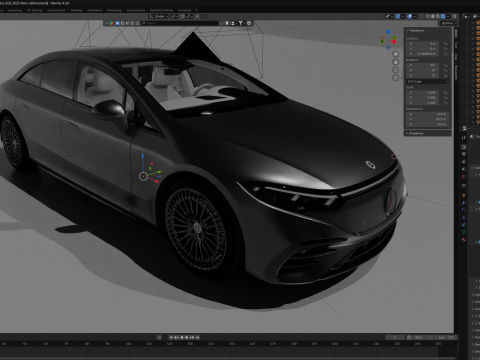Open Tool tab in viewport sidebar
The image size is (480, 360).
[456, 45]
